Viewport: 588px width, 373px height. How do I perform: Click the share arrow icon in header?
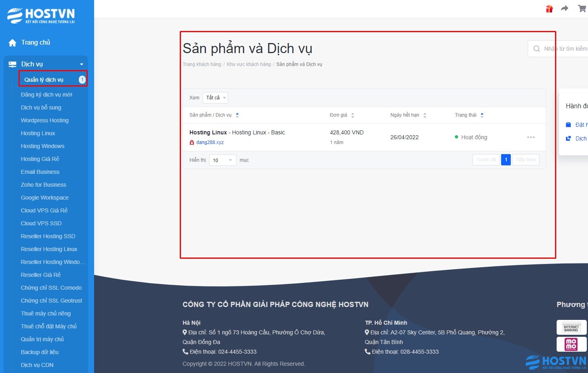(565, 8)
